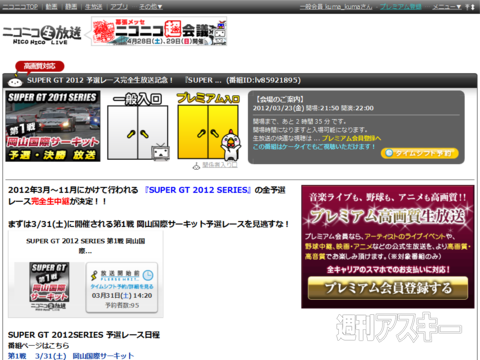Click the 高画質対応 red badge
480x360 pixels.
(x=39, y=66)
